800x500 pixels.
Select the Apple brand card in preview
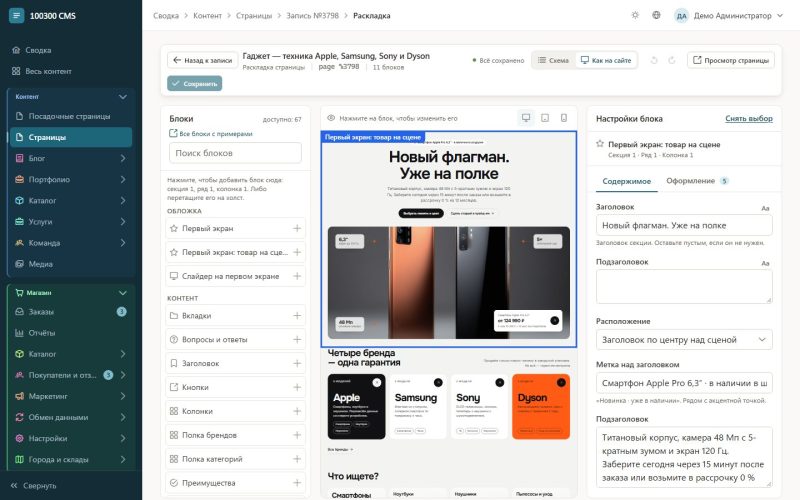[x=356, y=407]
